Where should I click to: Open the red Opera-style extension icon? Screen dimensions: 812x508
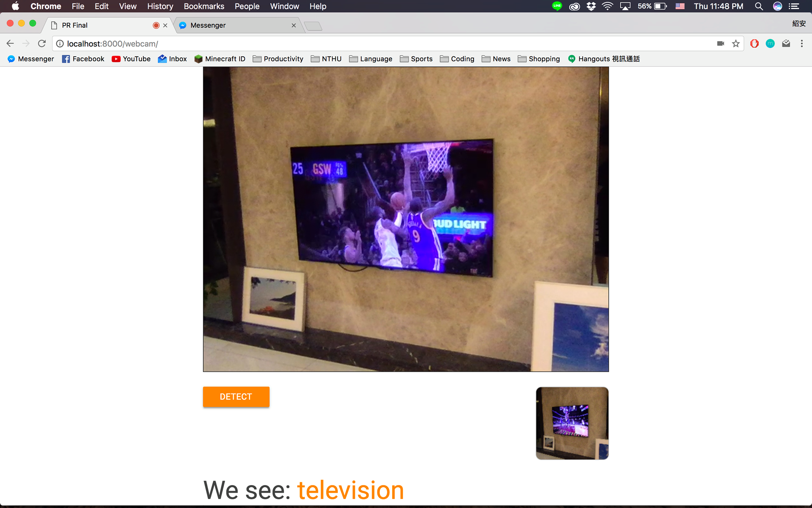pyautogui.click(x=754, y=44)
